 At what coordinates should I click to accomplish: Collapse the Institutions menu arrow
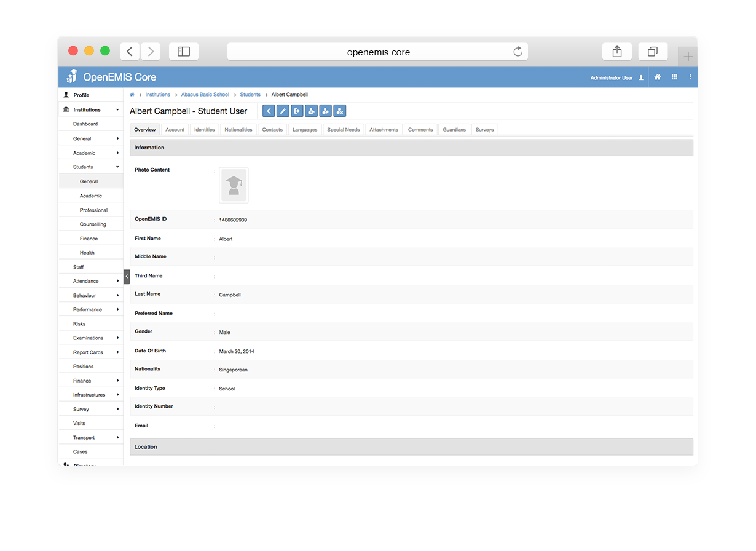(117, 110)
